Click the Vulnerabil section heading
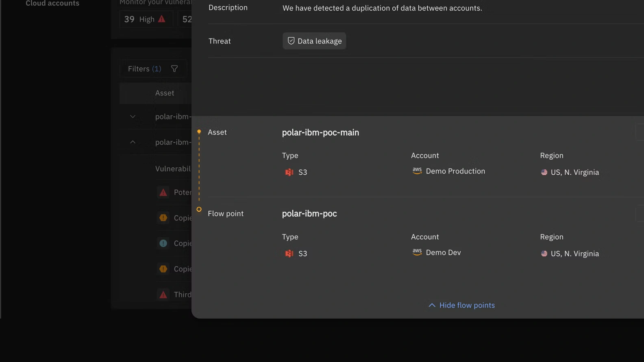Screen dimensions: 644x362 tap(173, 169)
